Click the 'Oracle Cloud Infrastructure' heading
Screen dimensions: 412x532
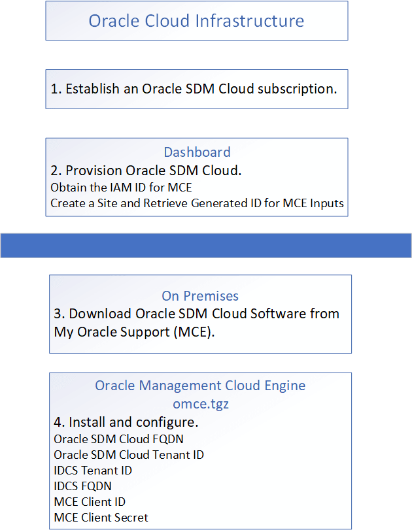click(x=196, y=21)
